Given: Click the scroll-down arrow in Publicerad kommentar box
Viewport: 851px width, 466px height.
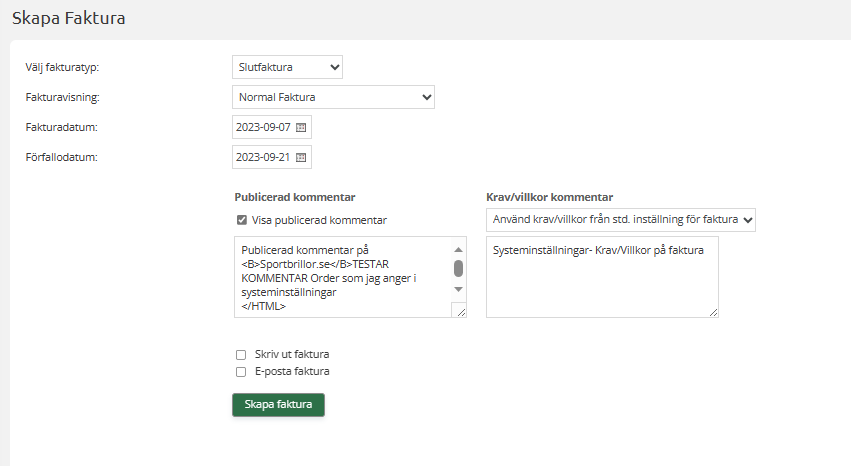Looking at the screenshot, I should (x=459, y=288).
